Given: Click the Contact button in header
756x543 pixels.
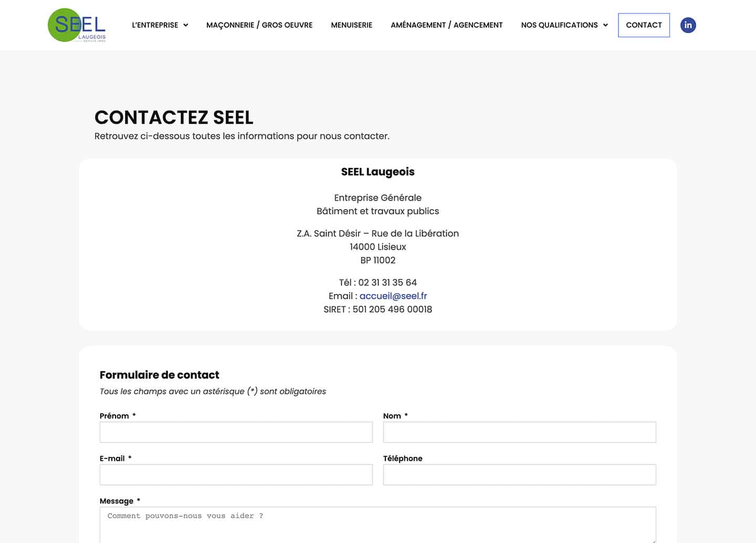Looking at the screenshot, I should (644, 25).
